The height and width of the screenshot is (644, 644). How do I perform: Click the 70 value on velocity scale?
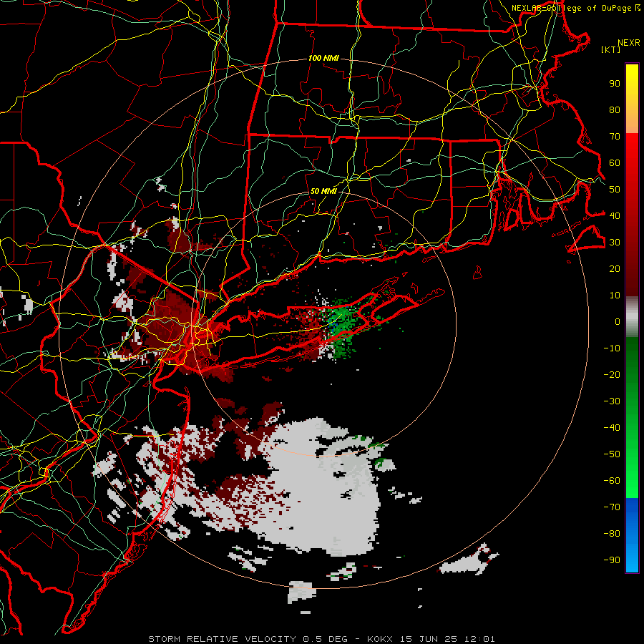click(615, 137)
